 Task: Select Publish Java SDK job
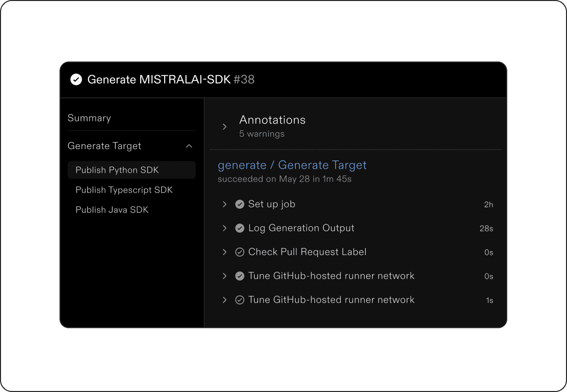(112, 210)
